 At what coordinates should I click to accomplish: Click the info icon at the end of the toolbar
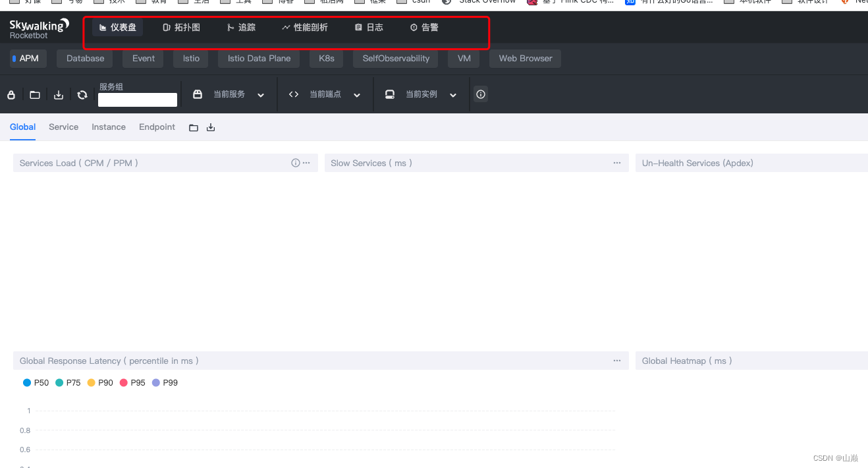[x=480, y=94]
